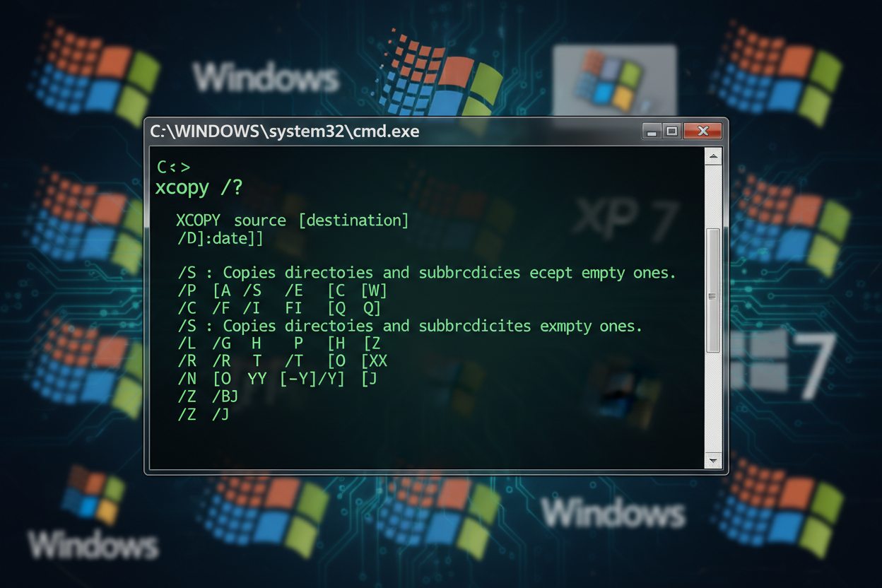The image size is (882, 588).
Task: Click the vertical scrollbar thumb
Action: (x=713, y=291)
